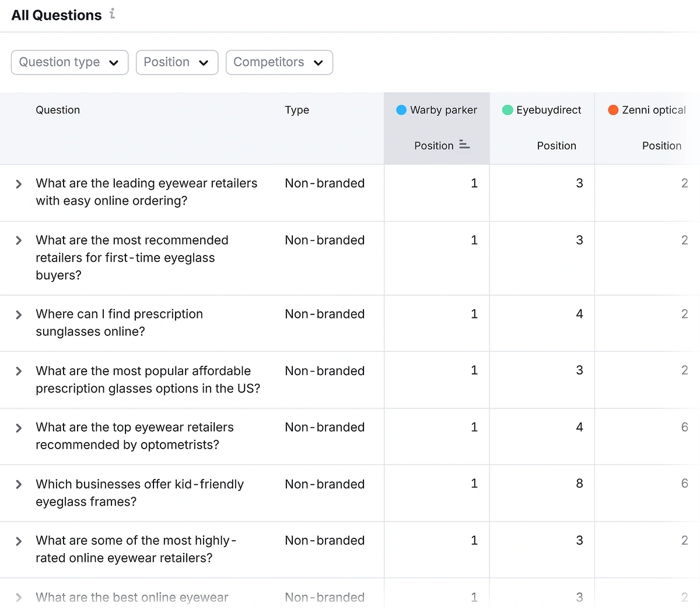
Task: Click the info icon beside All Questions
Action: tap(112, 13)
